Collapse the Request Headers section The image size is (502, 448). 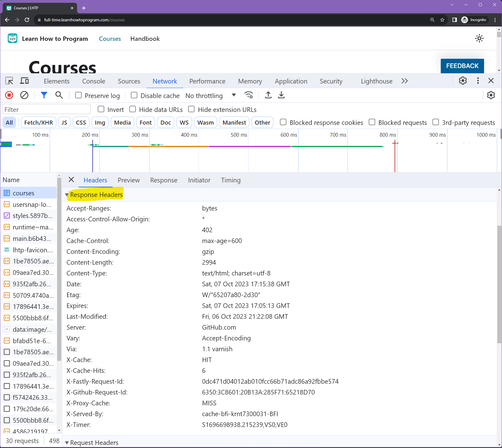pyautogui.click(x=67, y=443)
